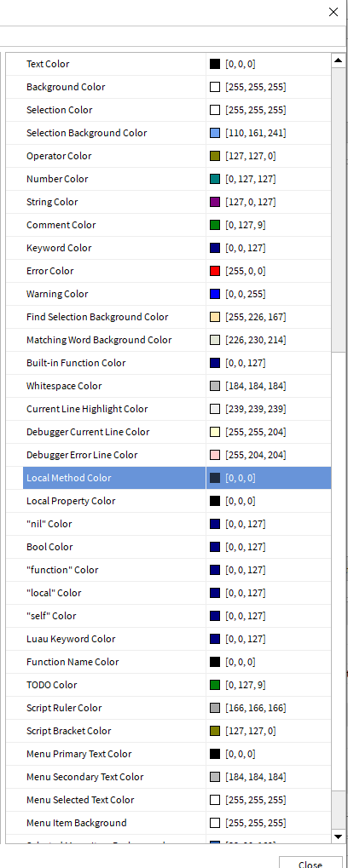Screen dimensions: 348x868
Task: Click the [226, 230, 214] value
Action: [256, 340]
